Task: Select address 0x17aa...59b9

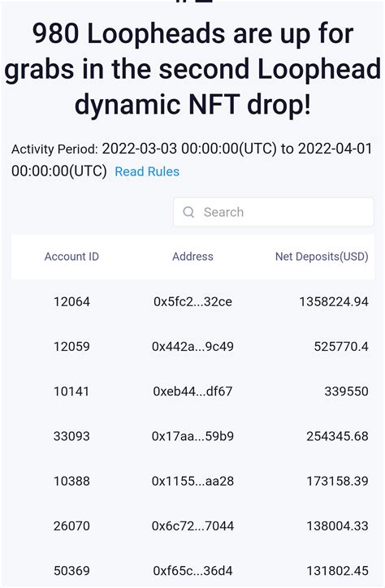Action: 192,436
